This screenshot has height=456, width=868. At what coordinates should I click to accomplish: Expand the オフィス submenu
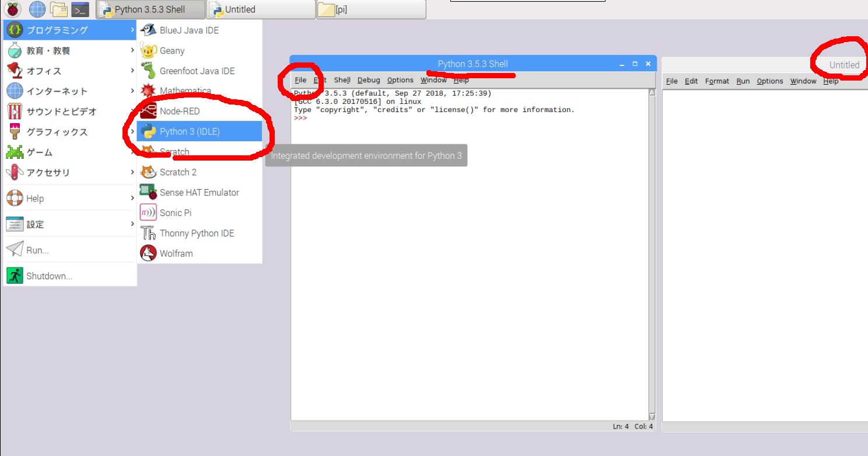tap(44, 71)
